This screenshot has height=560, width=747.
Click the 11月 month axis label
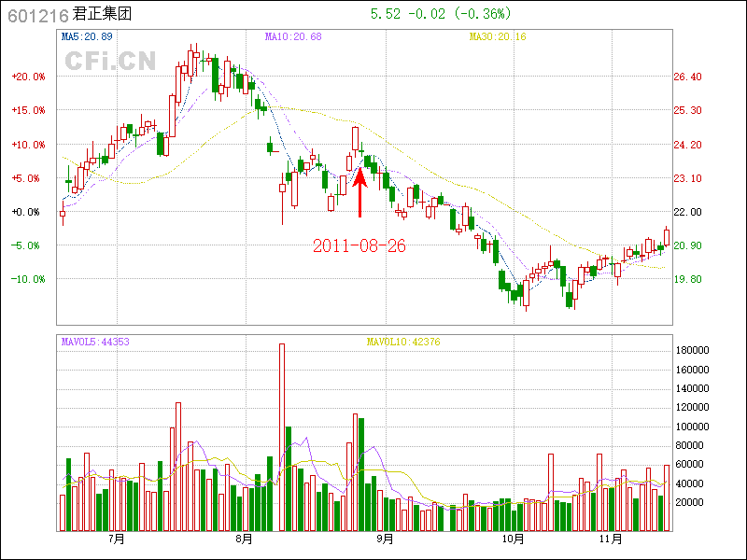610,539
